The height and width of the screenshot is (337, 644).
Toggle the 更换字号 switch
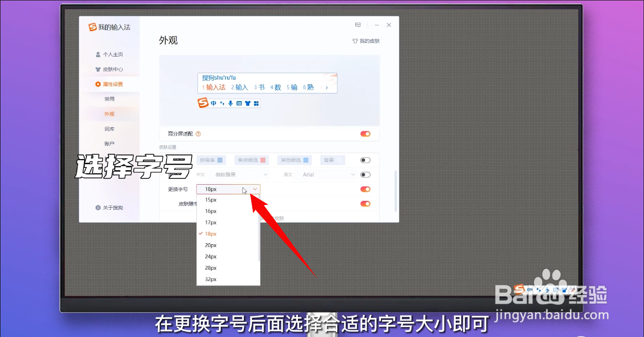(365, 189)
